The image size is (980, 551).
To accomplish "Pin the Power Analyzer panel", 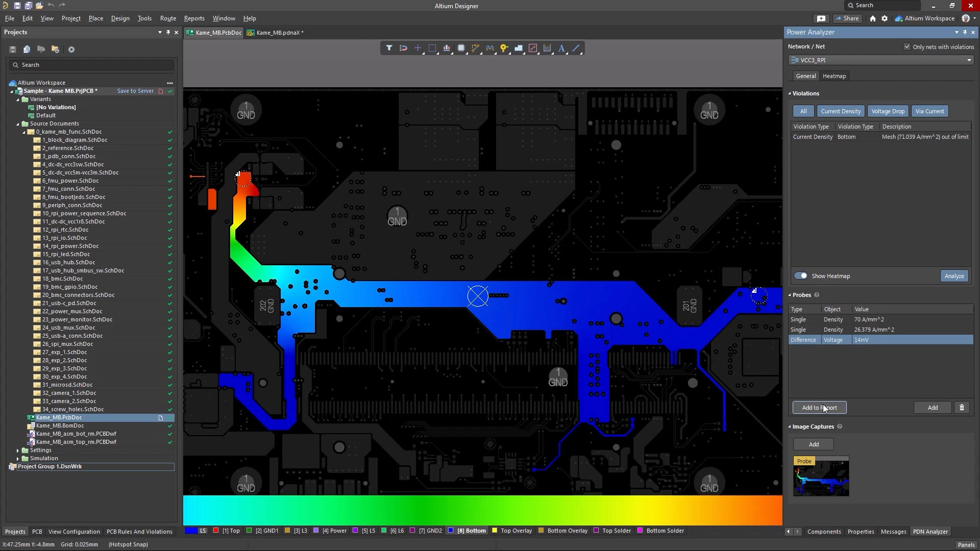I will [965, 32].
